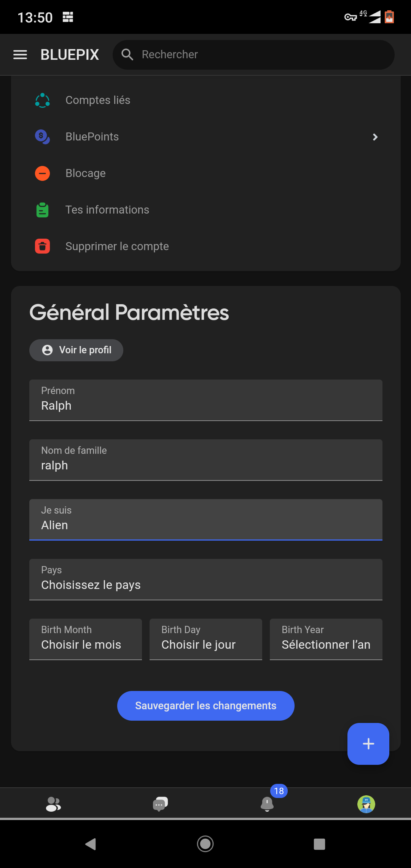Tap the search magnifier icon

click(127, 55)
